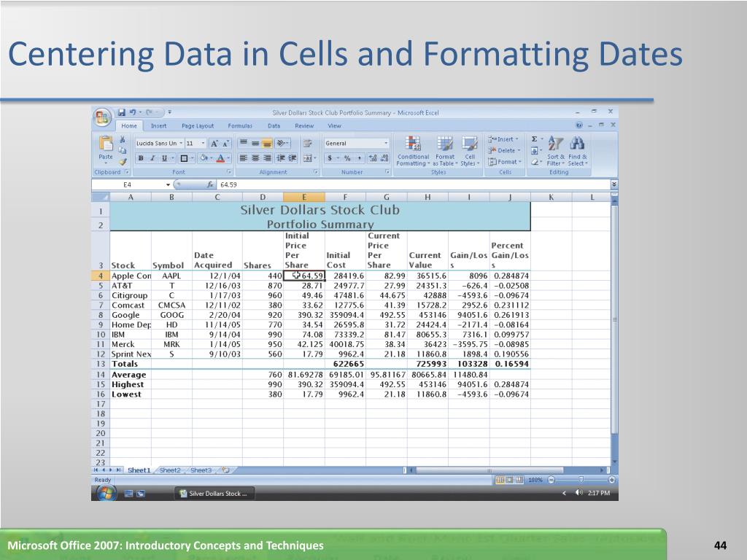The image size is (747, 560).
Task: Apply the Accounting dollar number format
Action: (x=330, y=158)
